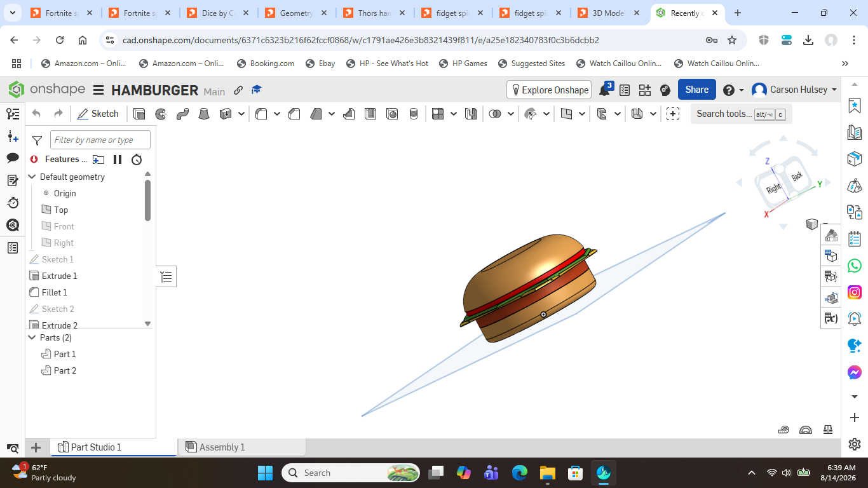868x488 pixels.
Task: Select Part 2 in parts list
Action: click(x=65, y=370)
